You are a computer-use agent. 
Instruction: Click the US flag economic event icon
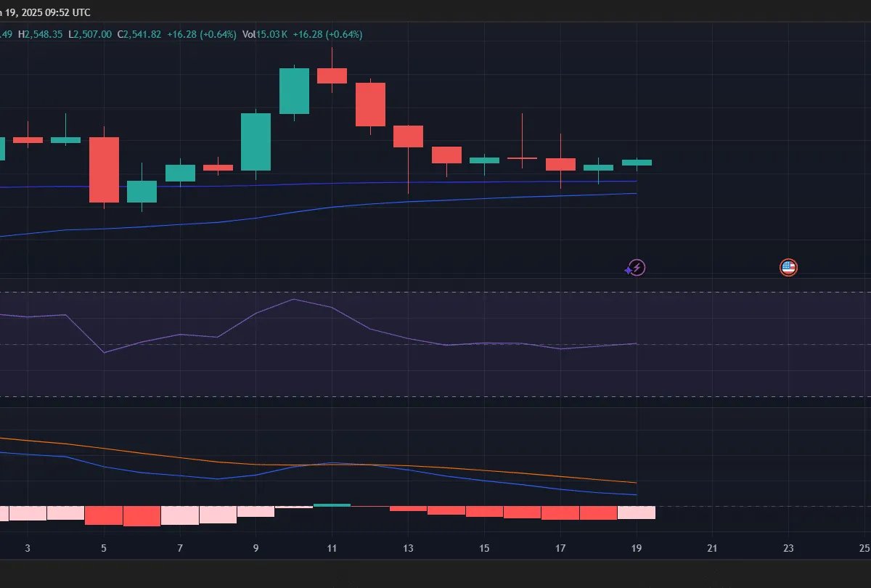coord(788,267)
